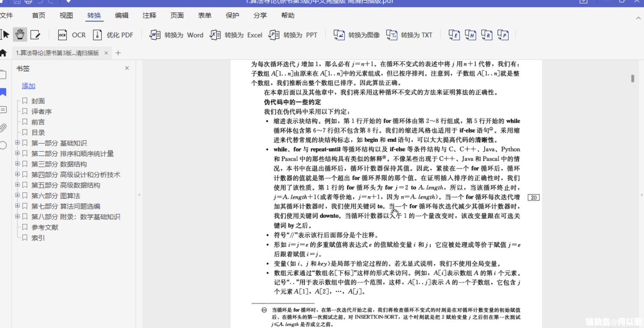644x328 pixels.
Task: Select 第六部分 图算法 bookmark text
Action: pyautogui.click(x=56, y=196)
